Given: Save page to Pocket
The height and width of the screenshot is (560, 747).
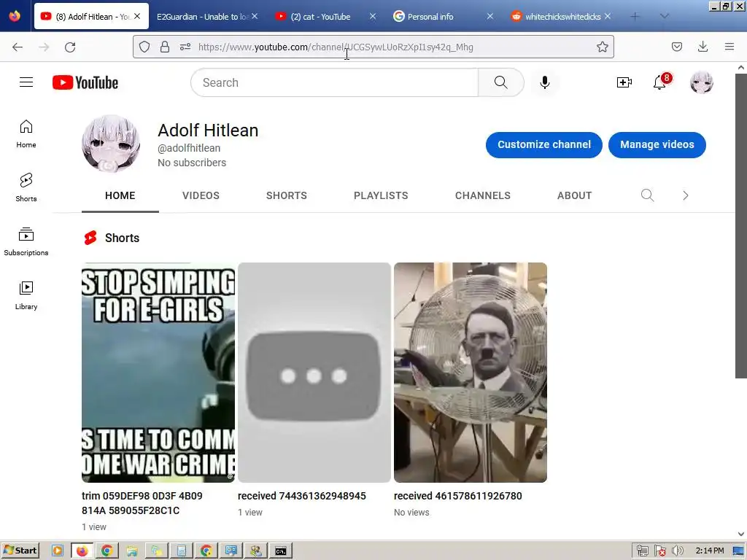Looking at the screenshot, I should 676,47.
